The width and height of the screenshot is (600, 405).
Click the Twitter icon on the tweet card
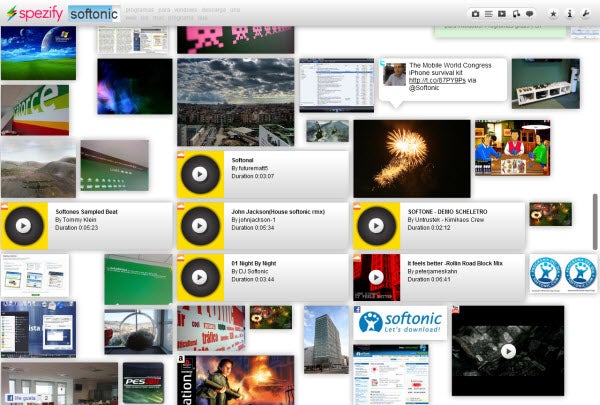click(x=383, y=62)
